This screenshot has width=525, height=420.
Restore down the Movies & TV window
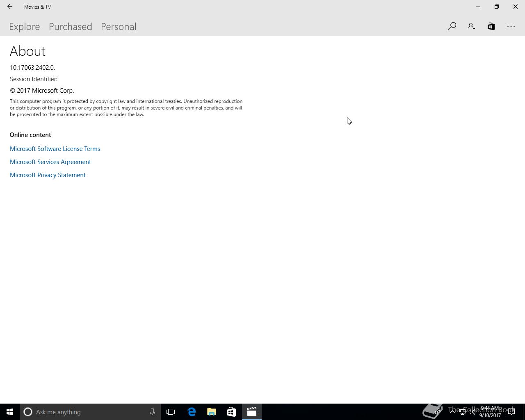click(x=497, y=7)
